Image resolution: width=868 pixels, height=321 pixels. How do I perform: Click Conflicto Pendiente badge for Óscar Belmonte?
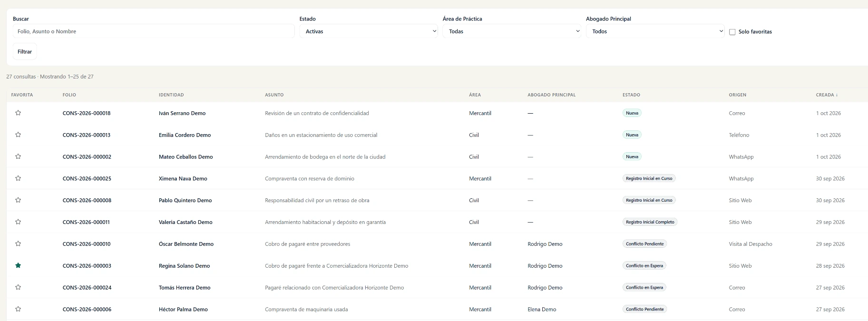[x=645, y=244]
